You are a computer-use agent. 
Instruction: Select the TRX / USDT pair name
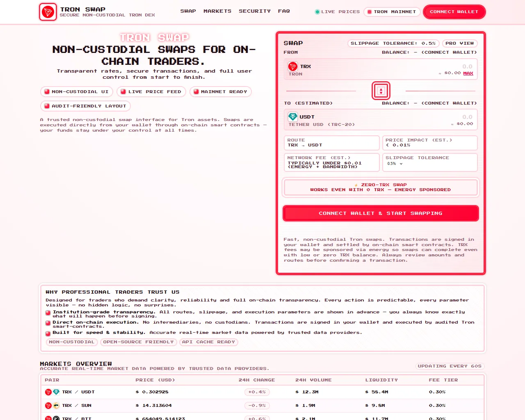[x=78, y=392]
